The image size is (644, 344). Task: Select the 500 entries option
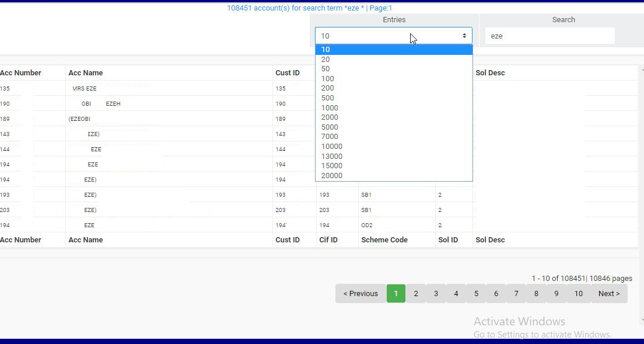coord(327,98)
